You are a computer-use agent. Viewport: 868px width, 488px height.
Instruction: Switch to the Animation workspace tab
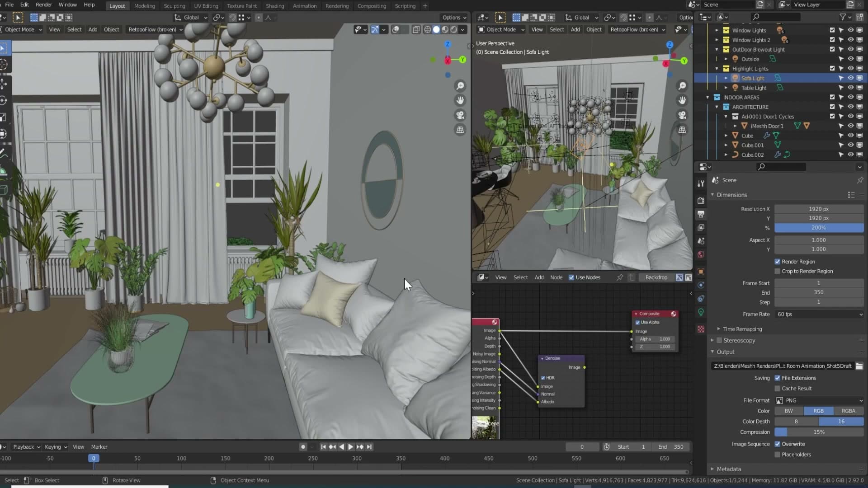305,6
